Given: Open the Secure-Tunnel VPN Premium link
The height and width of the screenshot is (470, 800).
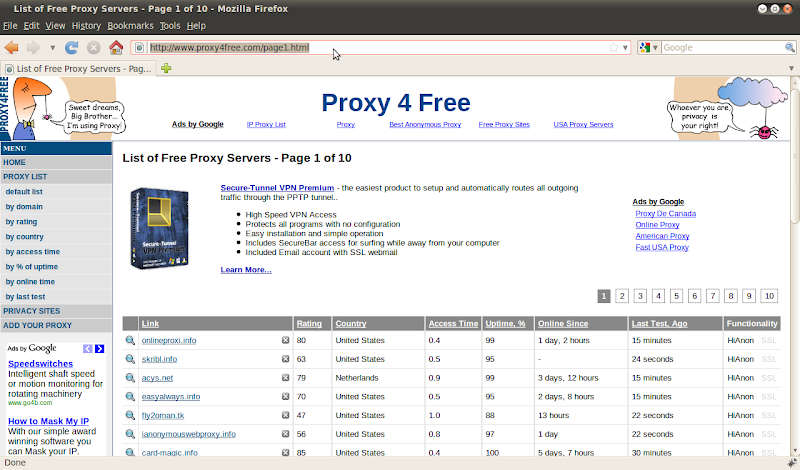Looking at the screenshot, I should pyautogui.click(x=277, y=188).
